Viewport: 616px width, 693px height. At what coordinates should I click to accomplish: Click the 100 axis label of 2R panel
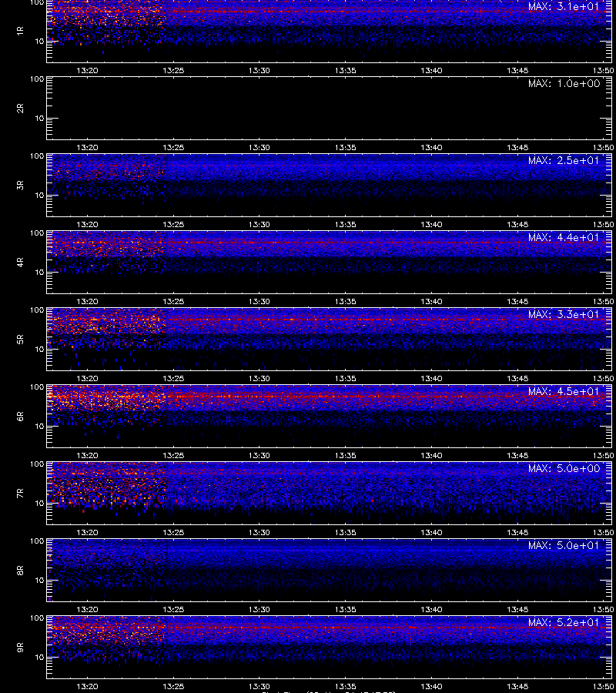[37, 79]
